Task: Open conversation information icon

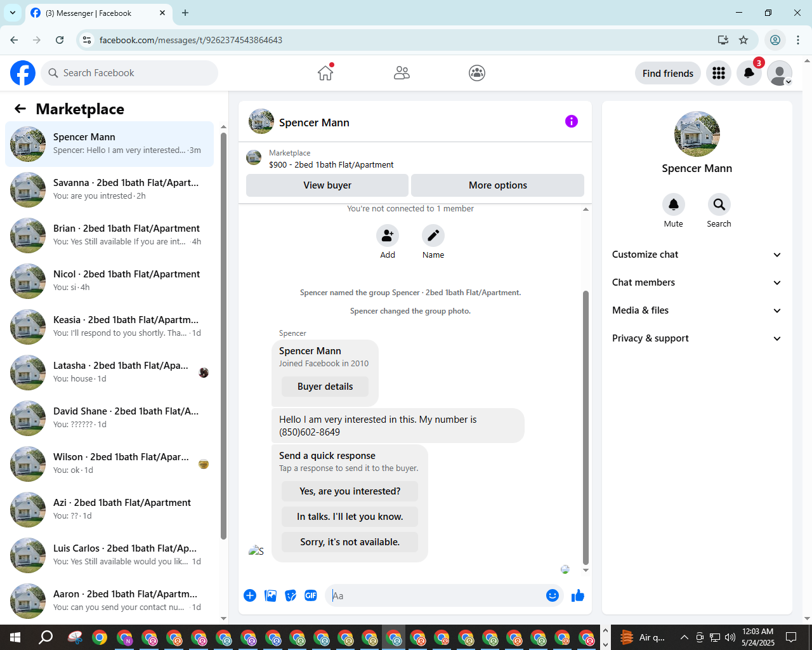Action: click(x=572, y=121)
